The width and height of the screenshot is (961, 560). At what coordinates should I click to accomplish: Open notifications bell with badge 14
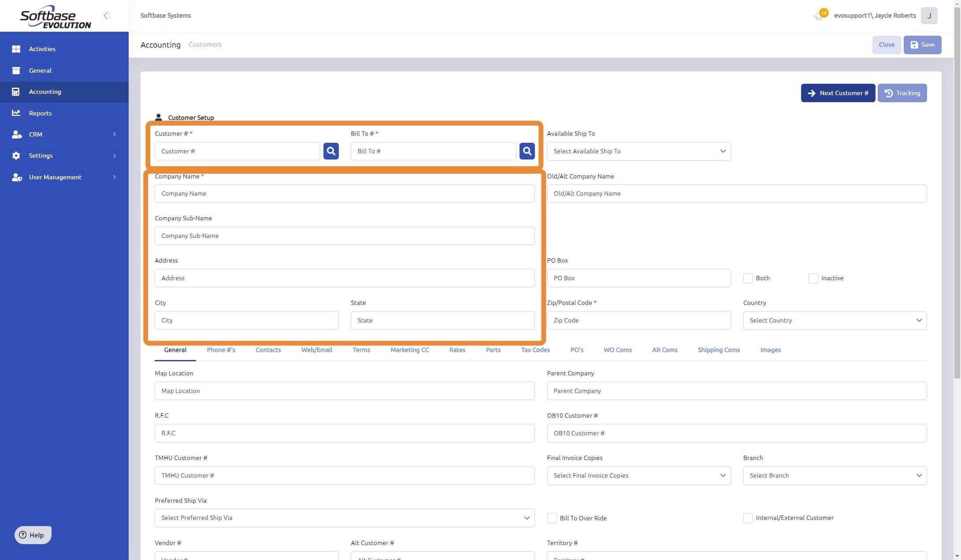(819, 16)
